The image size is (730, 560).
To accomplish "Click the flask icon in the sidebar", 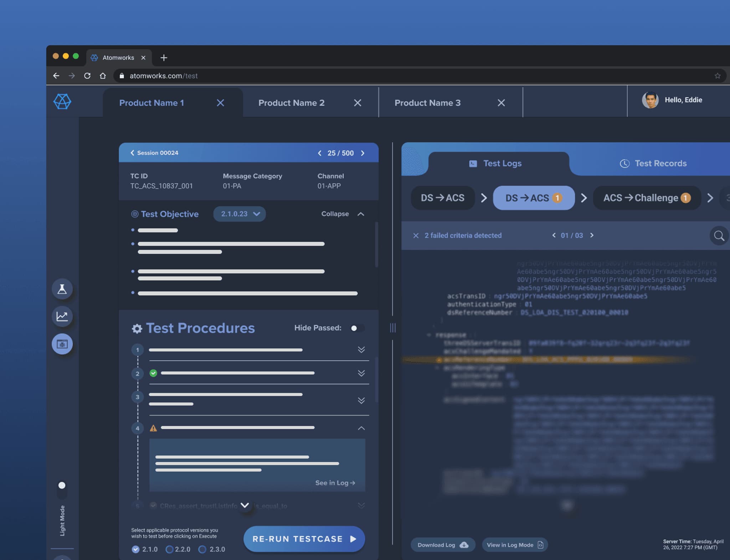I will pos(62,289).
